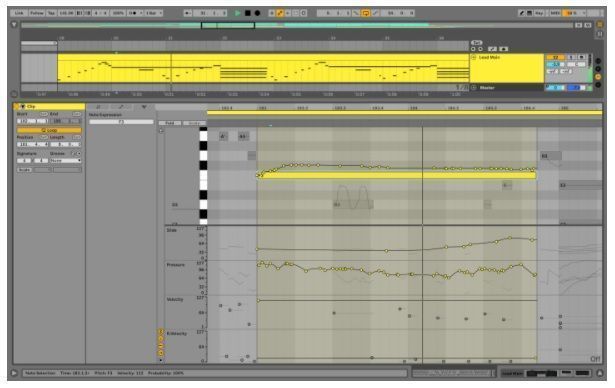The image size is (615, 388).
Task: Click the Note Expression value slider
Action: pos(121,122)
